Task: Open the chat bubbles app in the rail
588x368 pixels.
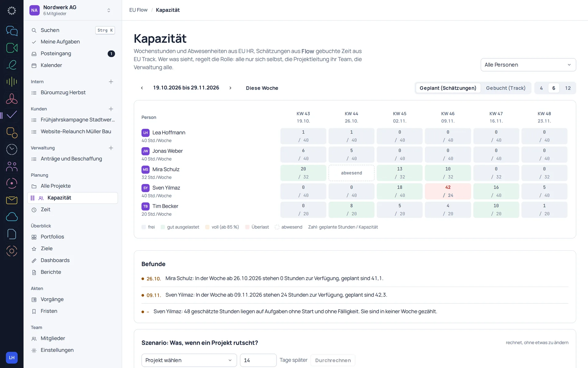Action: pos(12,31)
